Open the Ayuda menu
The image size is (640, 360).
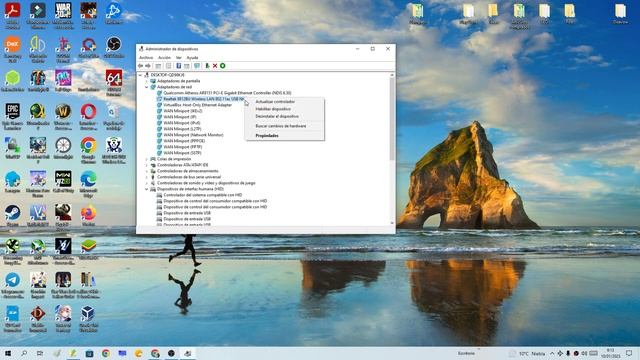pyautogui.click(x=192, y=58)
